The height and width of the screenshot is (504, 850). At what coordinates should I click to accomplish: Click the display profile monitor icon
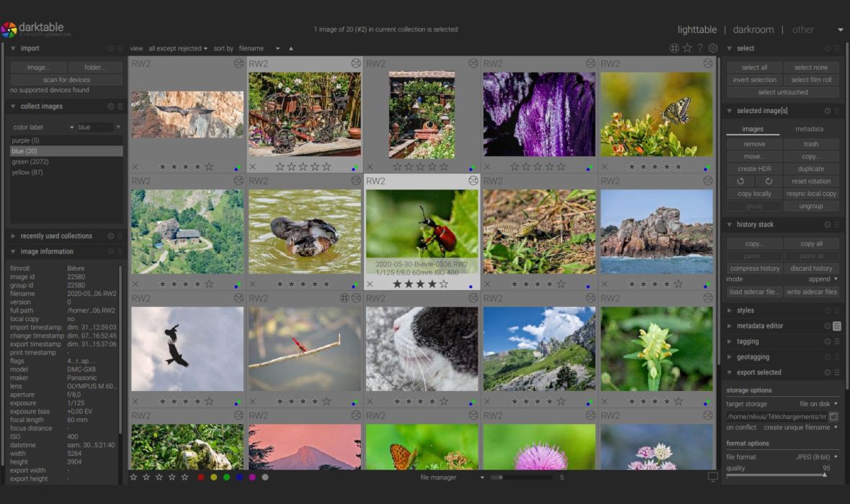(x=712, y=477)
